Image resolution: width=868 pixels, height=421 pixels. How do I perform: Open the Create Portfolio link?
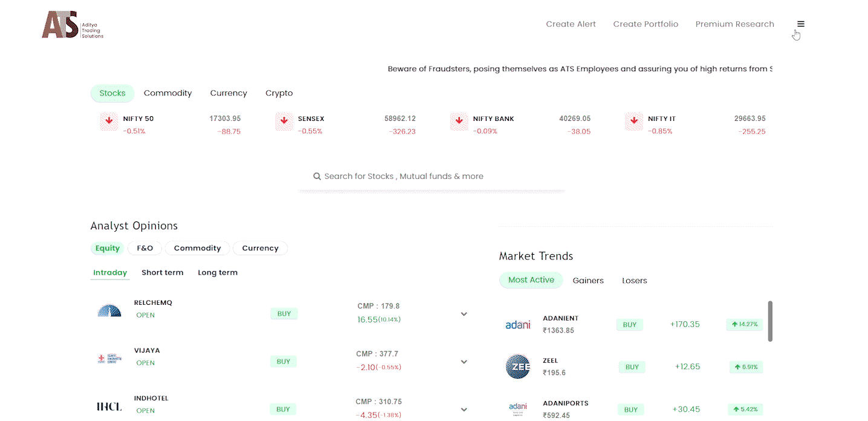(646, 24)
